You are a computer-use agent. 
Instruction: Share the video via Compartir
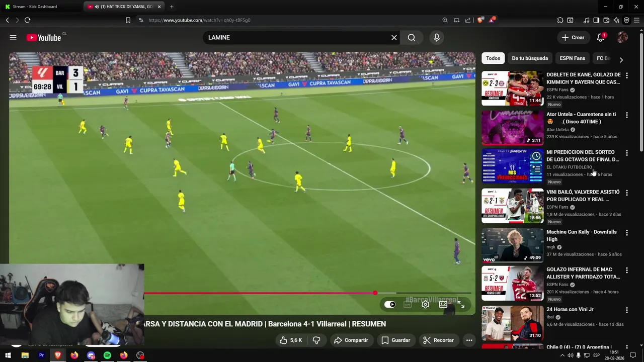[x=351, y=340]
